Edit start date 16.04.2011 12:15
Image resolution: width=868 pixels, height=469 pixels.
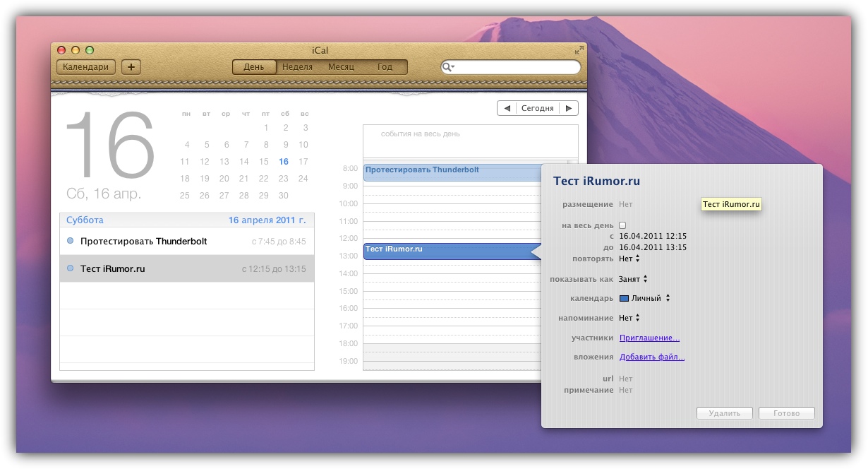coord(653,236)
